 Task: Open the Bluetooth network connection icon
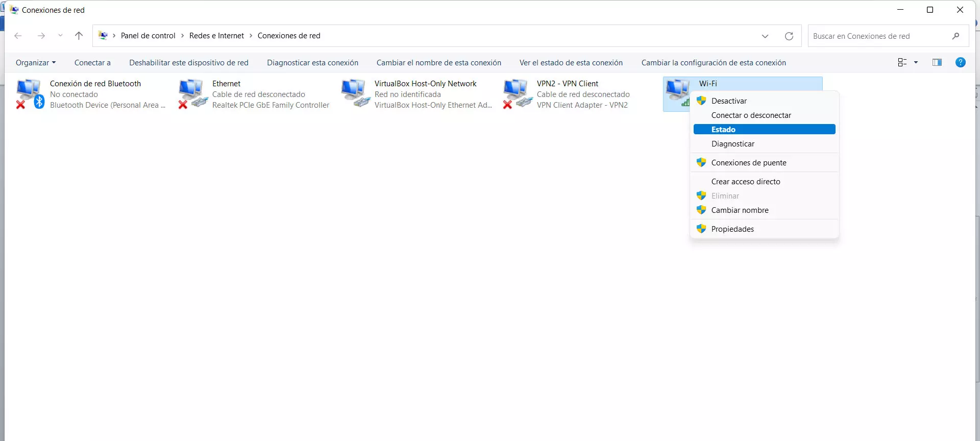point(30,94)
